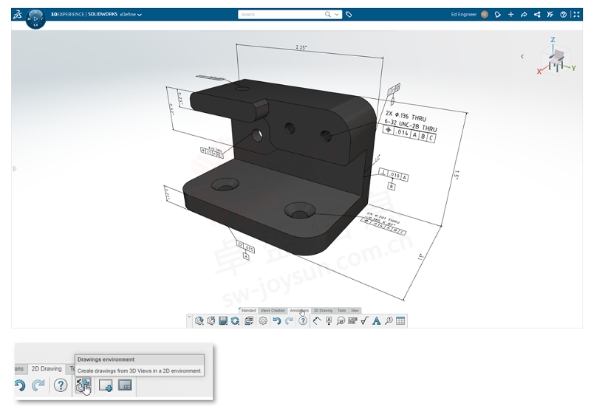Click the settings gear in bottom toolbar
The height and width of the screenshot is (407, 592).
[x=263, y=321]
